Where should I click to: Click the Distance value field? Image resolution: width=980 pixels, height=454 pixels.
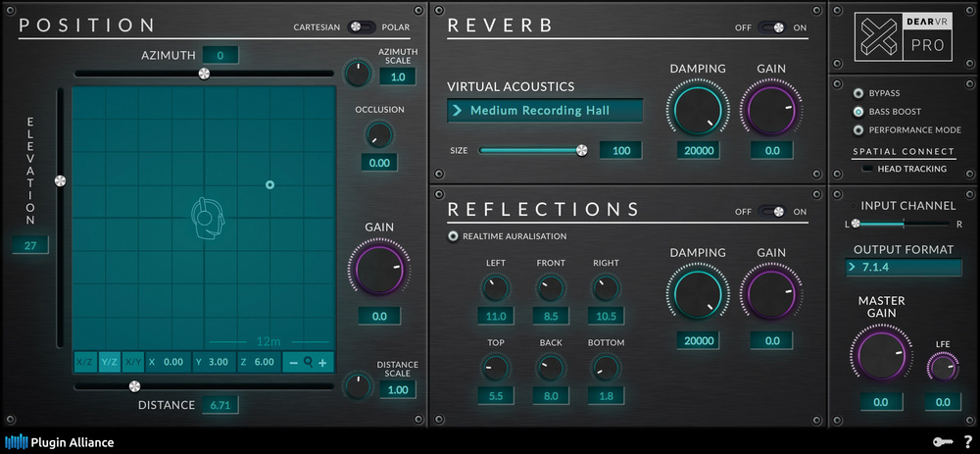220,405
